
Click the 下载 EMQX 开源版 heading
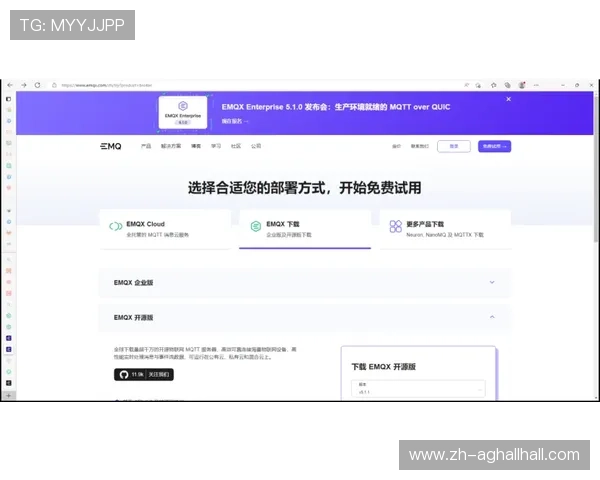tap(383, 367)
